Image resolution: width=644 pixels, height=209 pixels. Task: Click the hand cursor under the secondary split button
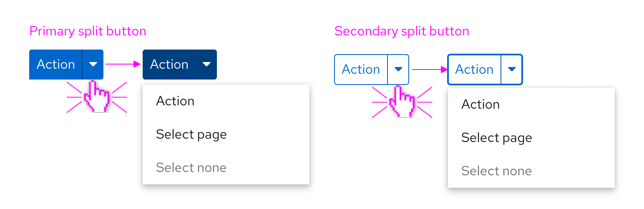402,102
